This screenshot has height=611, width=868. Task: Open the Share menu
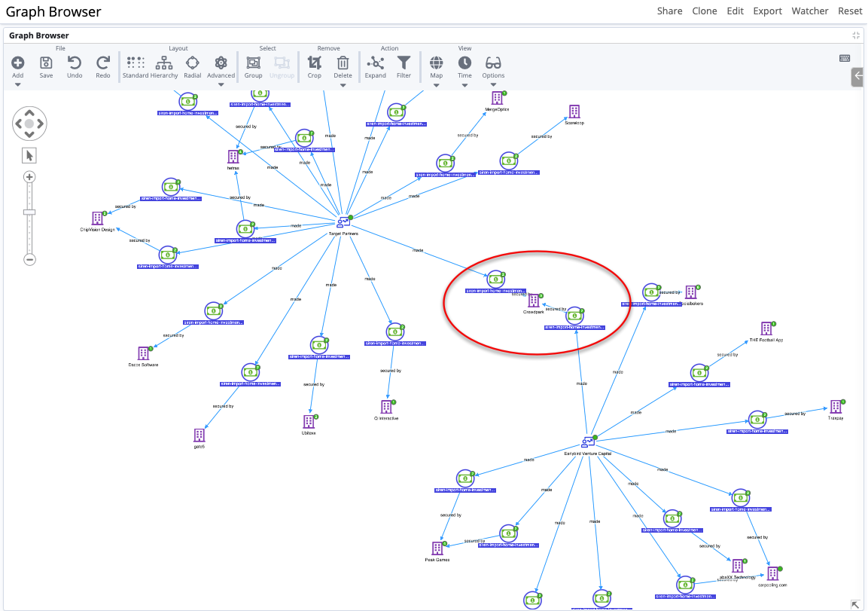[669, 11]
